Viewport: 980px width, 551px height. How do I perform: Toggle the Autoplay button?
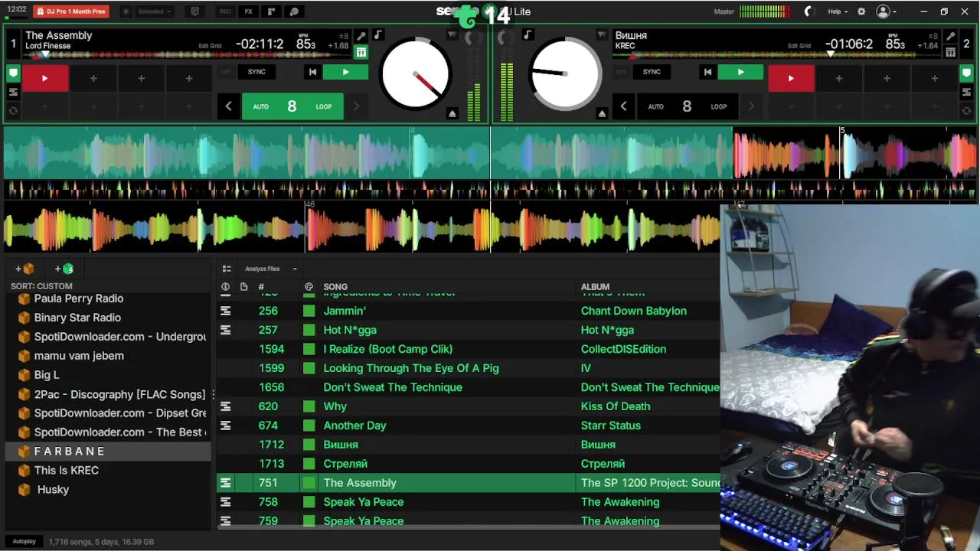point(24,542)
